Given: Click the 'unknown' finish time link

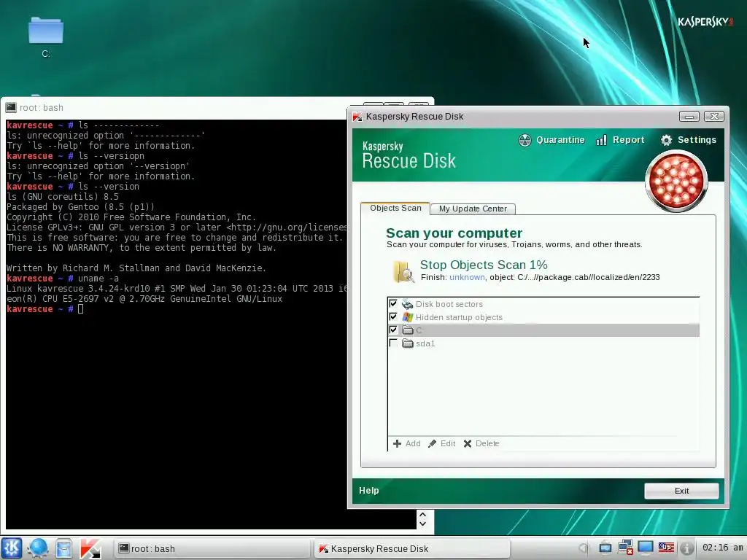Looking at the screenshot, I should click(467, 277).
